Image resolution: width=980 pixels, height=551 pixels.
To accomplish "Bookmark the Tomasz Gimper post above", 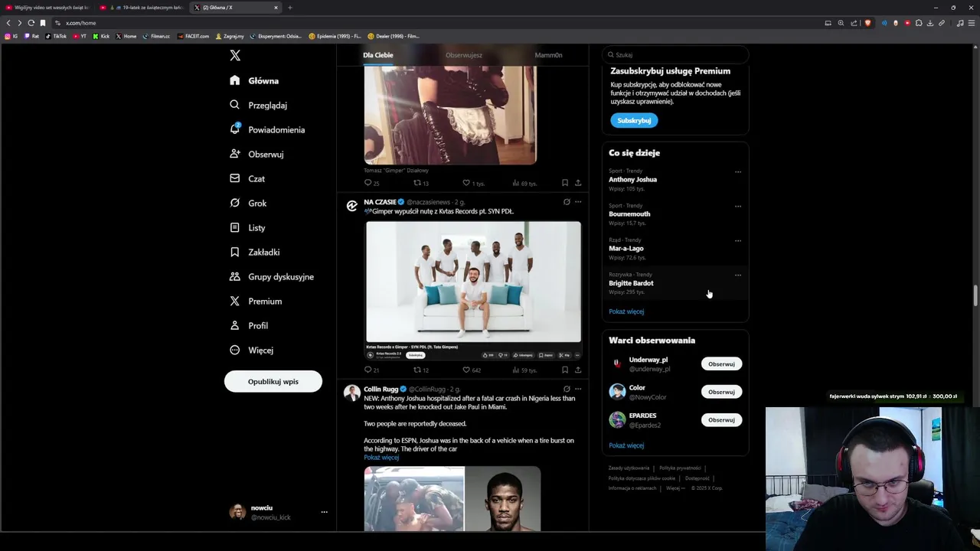I will (x=565, y=183).
